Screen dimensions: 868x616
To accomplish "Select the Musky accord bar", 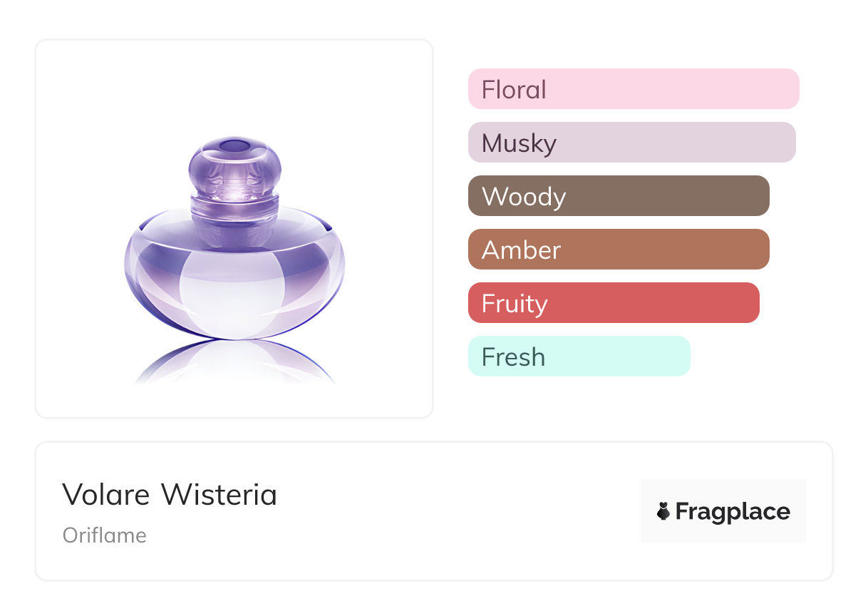I will coord(631,143).
